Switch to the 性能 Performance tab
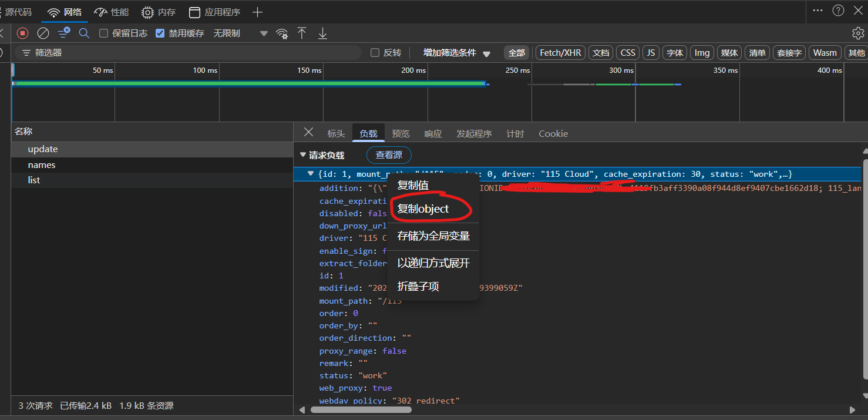Viewport: 868px width, 420px height. pyautogui.click(x=112, y=12)
